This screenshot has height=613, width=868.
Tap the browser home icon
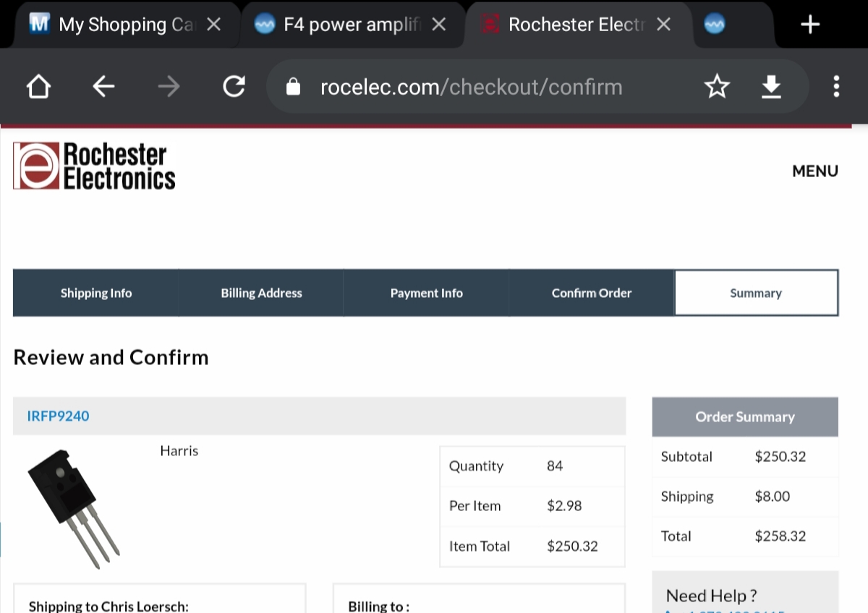tap(38, 87)
